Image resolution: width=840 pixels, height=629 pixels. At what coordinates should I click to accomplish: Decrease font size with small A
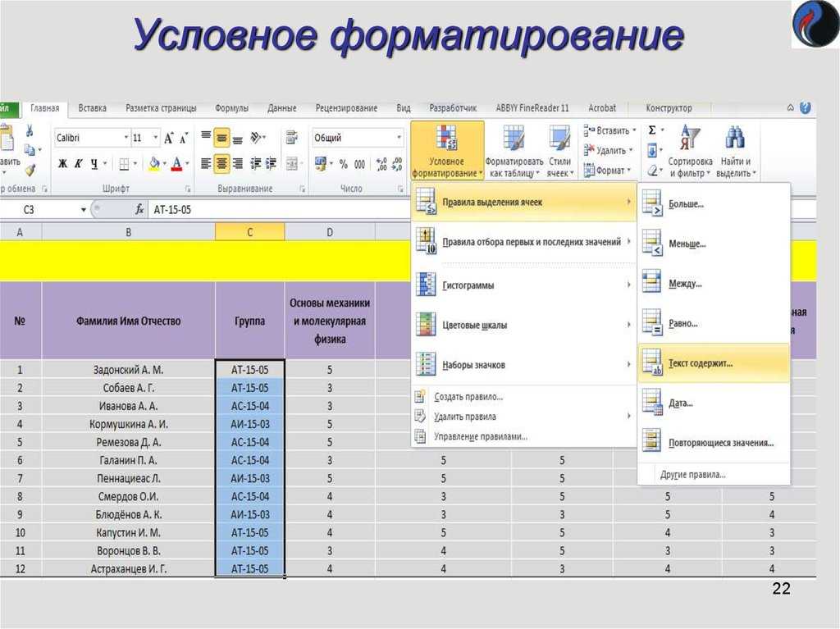[x=183, y=139]
